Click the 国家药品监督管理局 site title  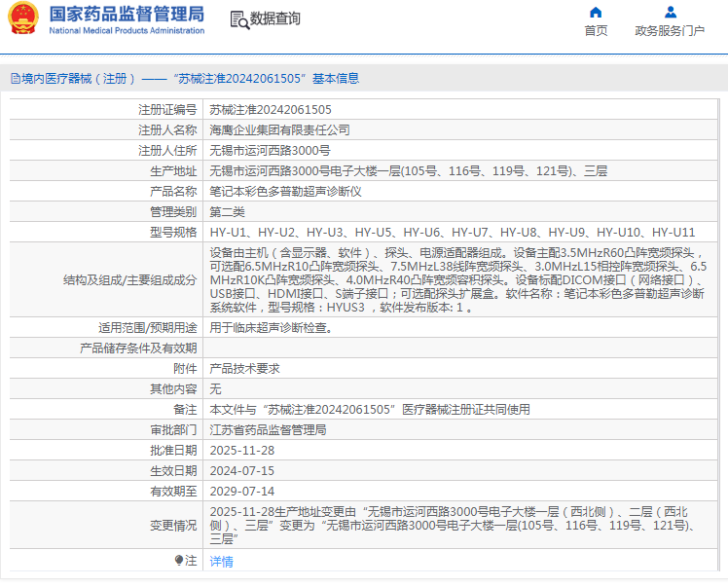click(x=127, y=14)
